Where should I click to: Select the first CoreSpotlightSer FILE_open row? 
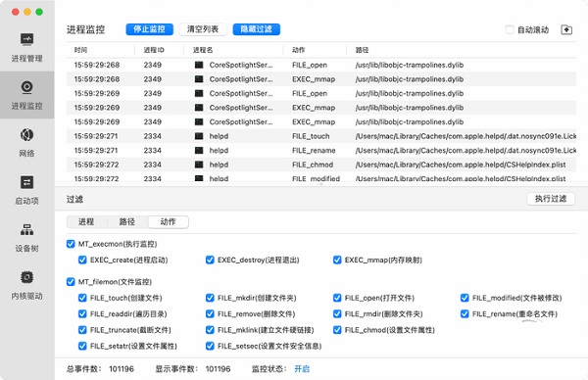(x=321, y=65)
